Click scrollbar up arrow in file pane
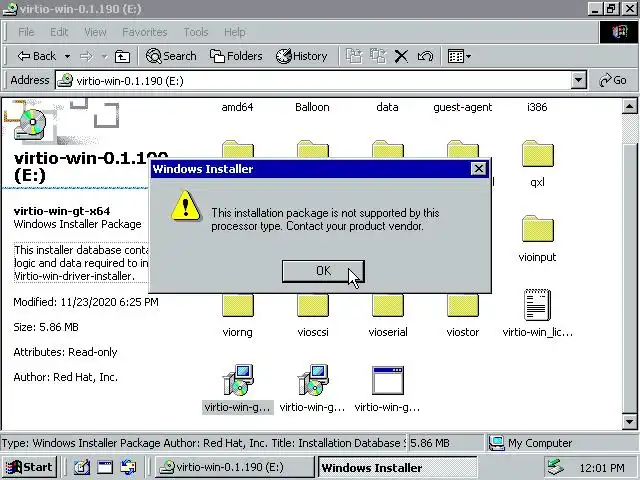This screenshot has height=480, width=640. pyautogui.click(x=629, y=107)
